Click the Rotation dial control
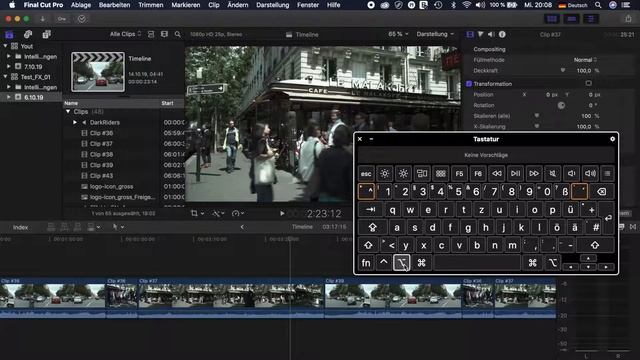Viewport: 640px width, 360px height. coord(561,105)
